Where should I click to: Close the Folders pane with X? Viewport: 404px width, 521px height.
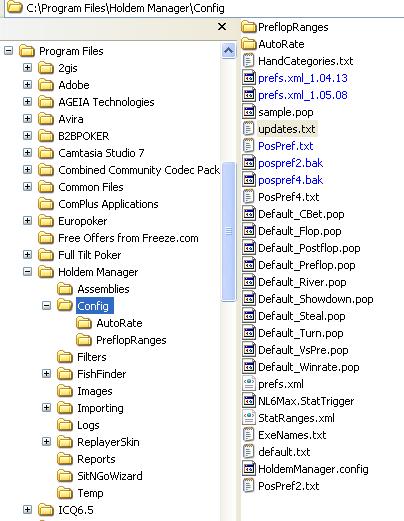tap(222, 27)
